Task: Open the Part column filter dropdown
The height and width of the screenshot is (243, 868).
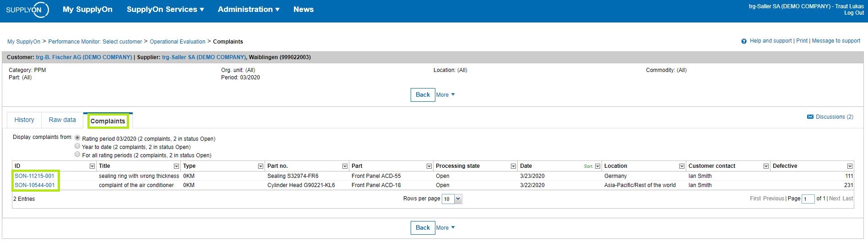Action: point(429,166)
